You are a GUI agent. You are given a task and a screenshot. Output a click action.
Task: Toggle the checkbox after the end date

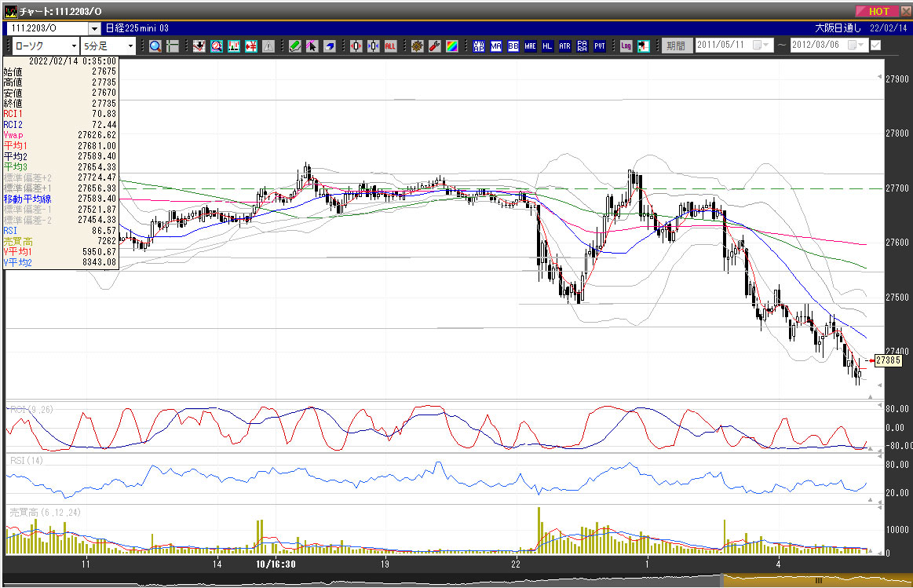tap(875, 45)
